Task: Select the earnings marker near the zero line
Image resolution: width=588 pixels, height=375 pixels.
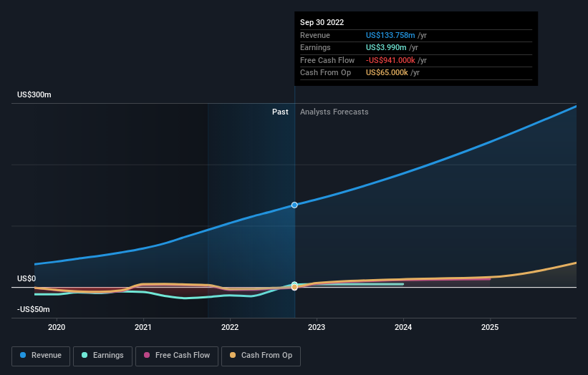Action: click(x=294, y=284)
